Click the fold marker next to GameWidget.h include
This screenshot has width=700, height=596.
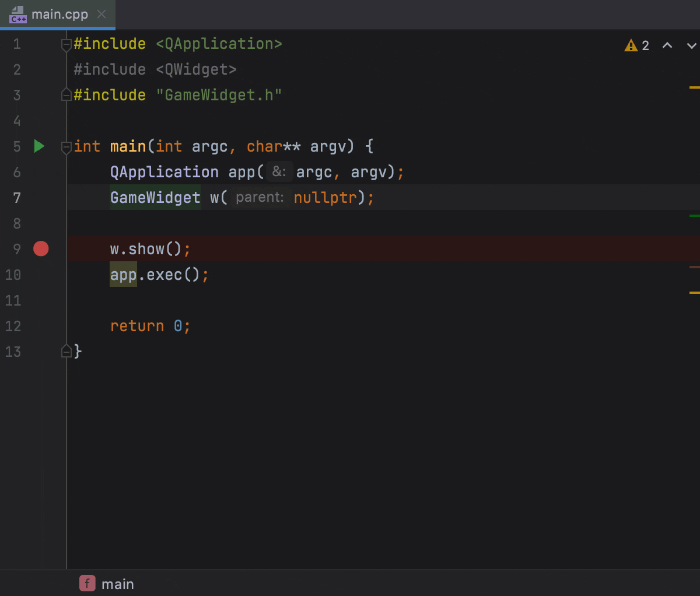pyautogui.click(x=66, y=95)
